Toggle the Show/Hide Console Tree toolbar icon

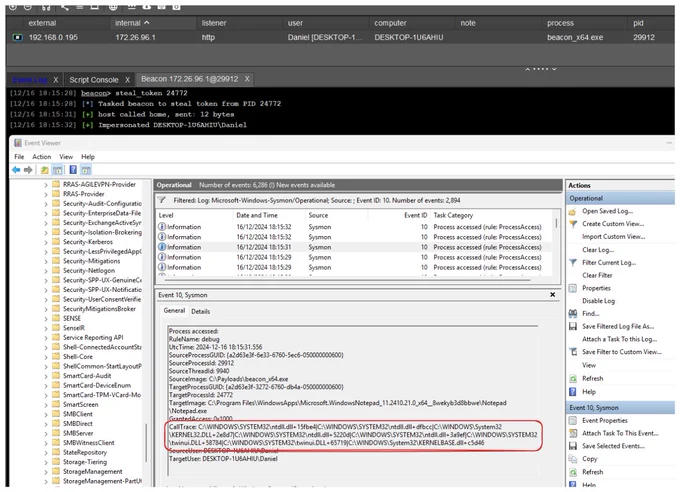point(57,170)
